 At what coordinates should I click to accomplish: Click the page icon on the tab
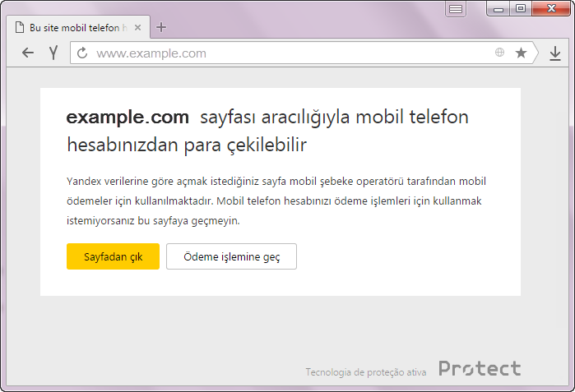pos(20,27)
